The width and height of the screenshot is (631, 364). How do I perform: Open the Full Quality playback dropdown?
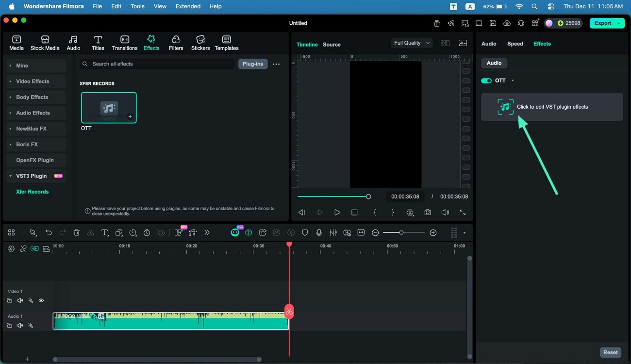pos(411,43)
